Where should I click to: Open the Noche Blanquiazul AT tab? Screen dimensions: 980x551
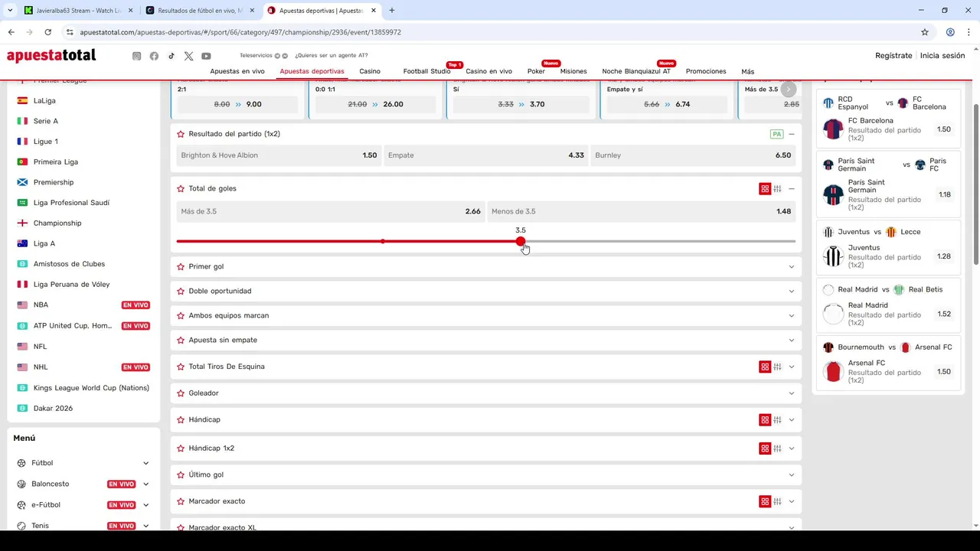click(x=636, y=71)
